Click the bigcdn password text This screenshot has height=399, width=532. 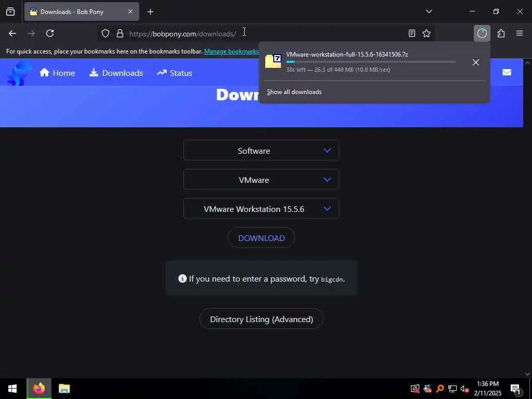pyautogui.click(x=332, y=280)
